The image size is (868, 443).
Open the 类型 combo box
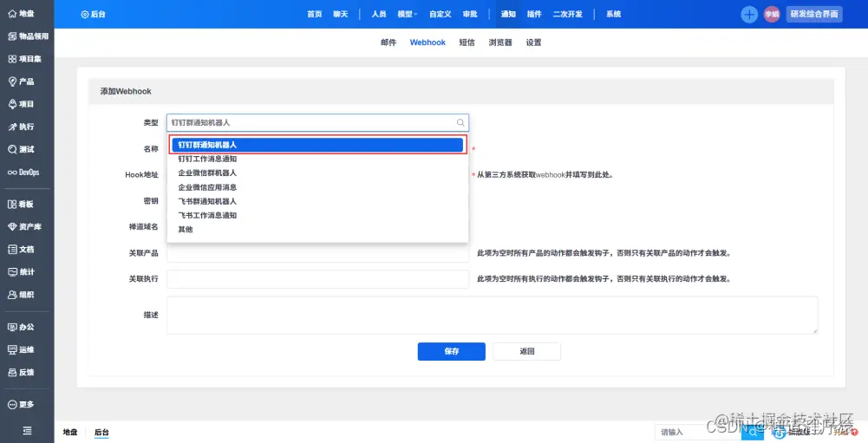pyautogui.click(x=317, y=122)
